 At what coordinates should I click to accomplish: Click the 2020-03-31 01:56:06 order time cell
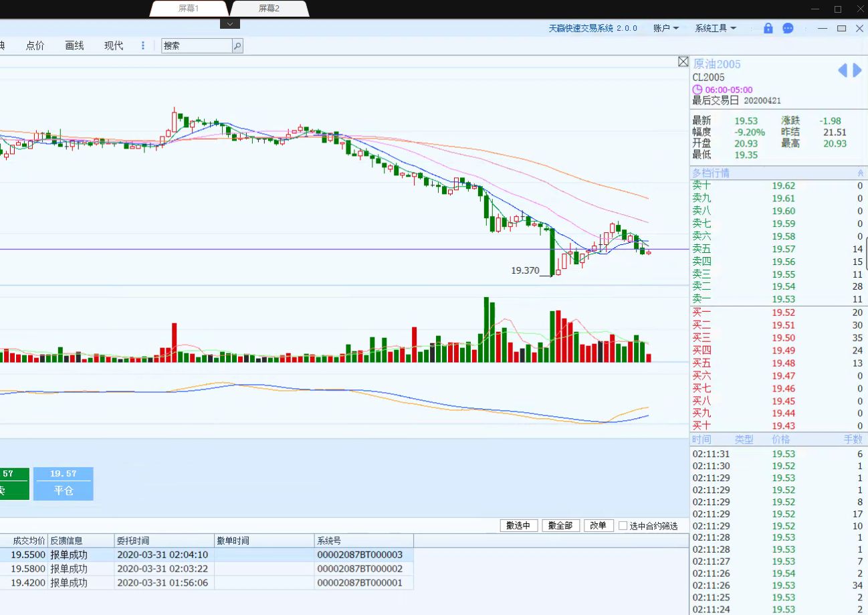pos(162,583)
